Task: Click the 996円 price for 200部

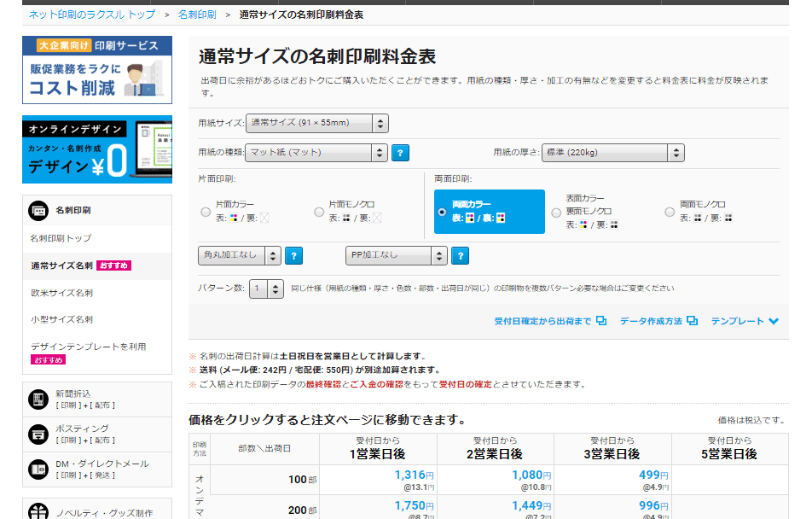Action: pyautogui.click(x=653, y=506)
